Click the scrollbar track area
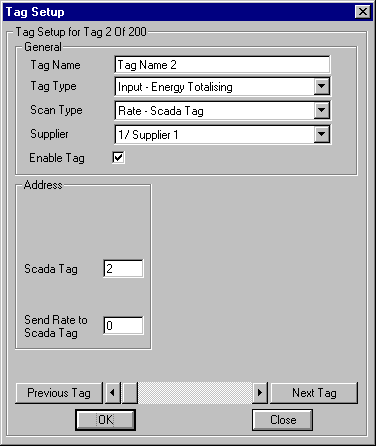Image resolution: width=376 pixels, height=446 pixels. tap(195, 393)
